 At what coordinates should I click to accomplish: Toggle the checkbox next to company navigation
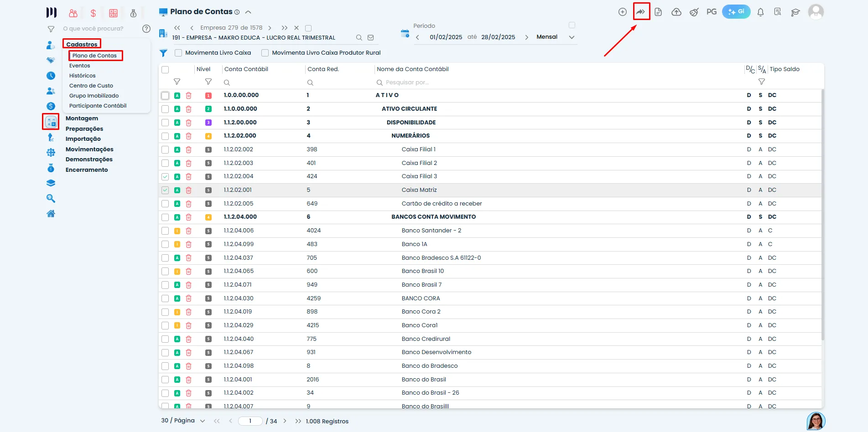[x=308, y=28]
